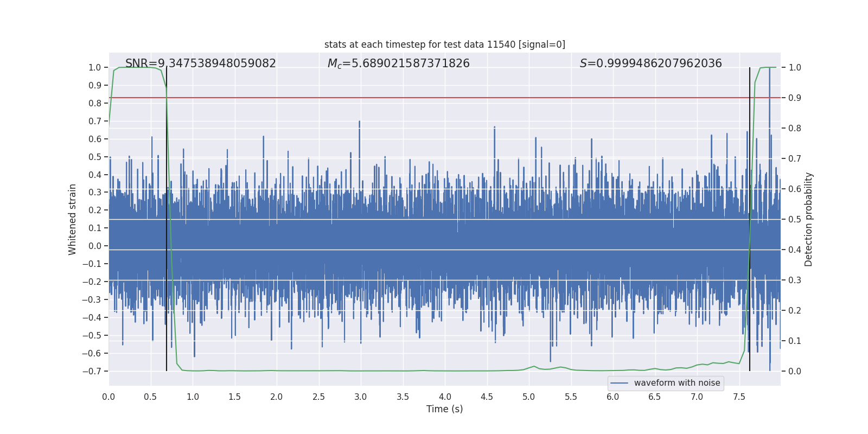Image resolution: width=868 pixels, height=434 pixels.
Task: Click the S=0.9999 score annotation
Action: tap(650, 63)
